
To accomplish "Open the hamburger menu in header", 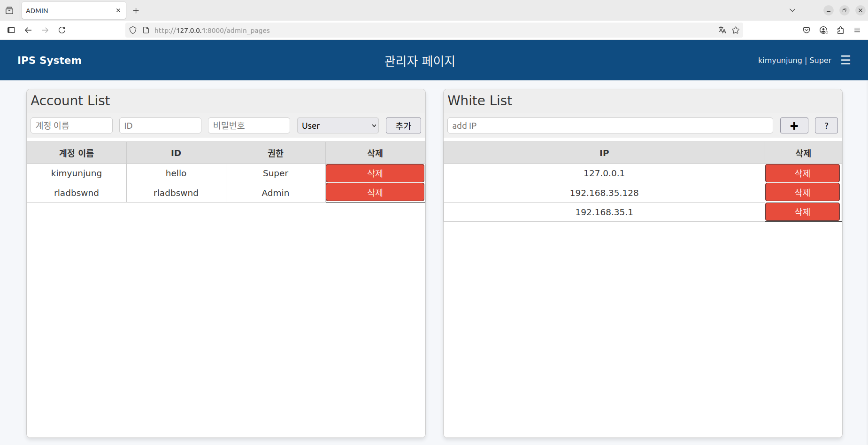I will (x=845, y=60).
